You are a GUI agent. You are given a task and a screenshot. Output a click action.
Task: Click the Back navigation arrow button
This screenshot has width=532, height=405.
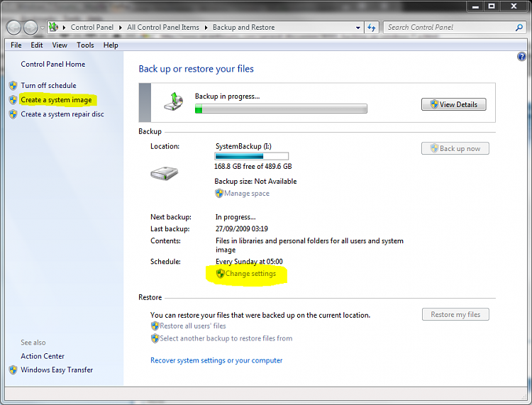[x=14, y=28]
